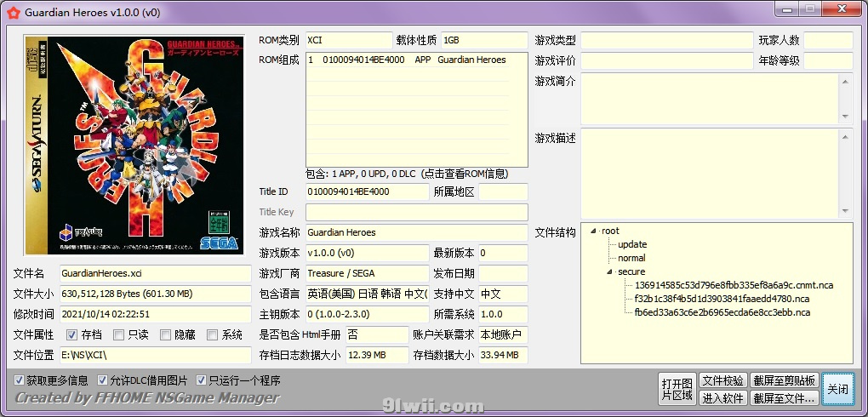This screenshot has width=868, height=417.
Task: Minimize the Guardian Heroes window
Action: (786, 9)
